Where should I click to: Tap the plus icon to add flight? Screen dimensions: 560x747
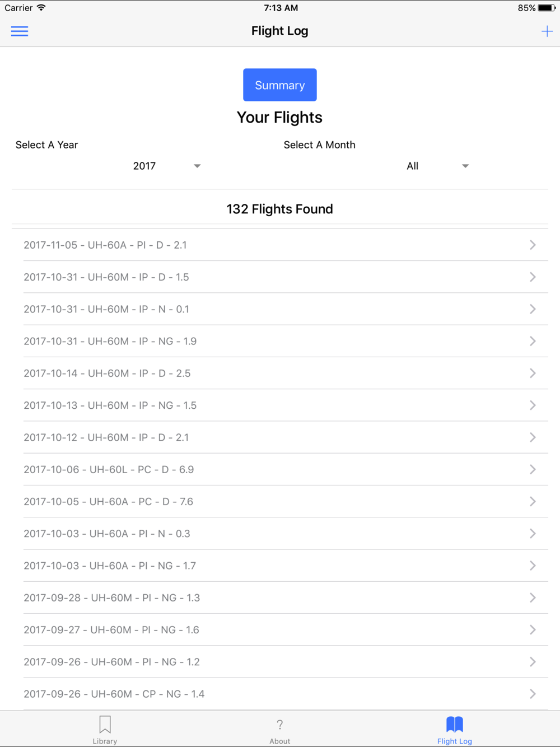547,31
